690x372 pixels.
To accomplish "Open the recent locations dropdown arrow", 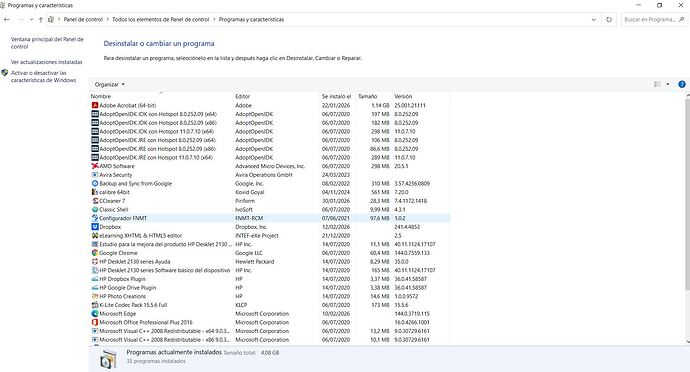I will click(x=31, y=19).
